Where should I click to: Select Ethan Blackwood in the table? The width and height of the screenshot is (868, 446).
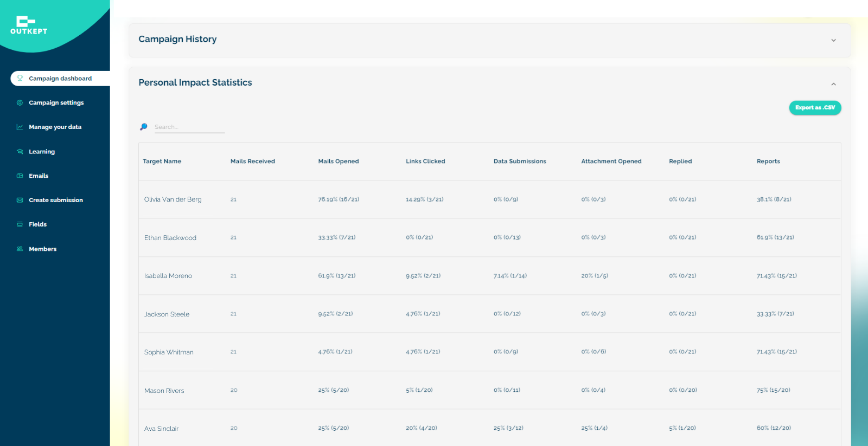[170, 238]
